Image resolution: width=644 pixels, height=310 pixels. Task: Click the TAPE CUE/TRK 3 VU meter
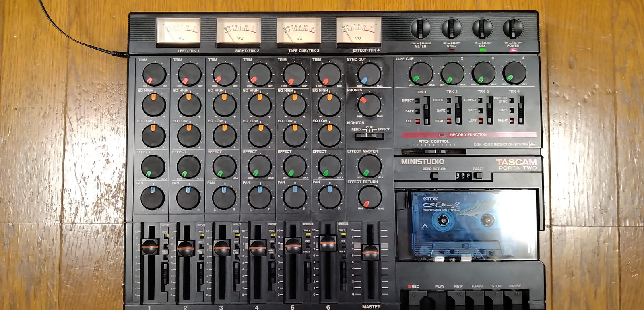pos(299,32)
